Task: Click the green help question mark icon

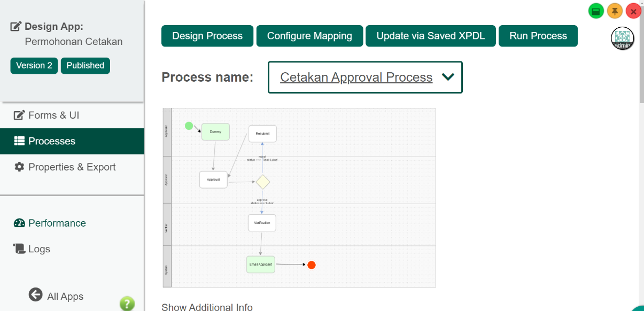Action: click(x=127, y=304)
